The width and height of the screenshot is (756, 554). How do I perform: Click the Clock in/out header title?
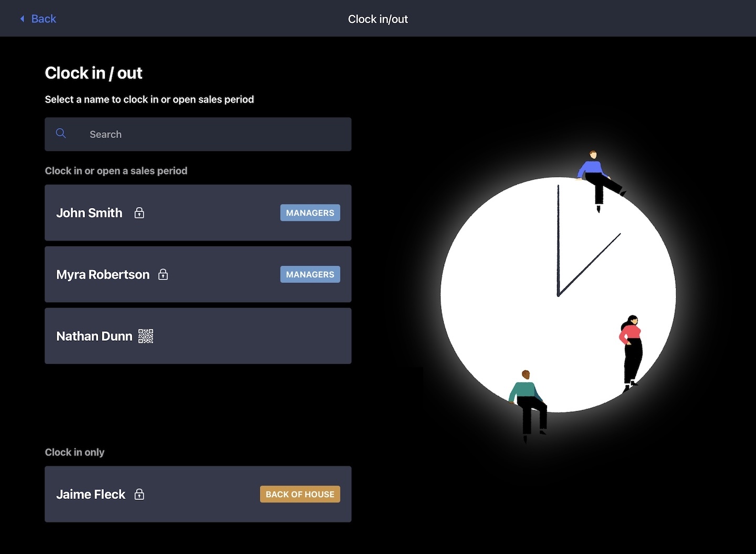[x=377, y=19]
